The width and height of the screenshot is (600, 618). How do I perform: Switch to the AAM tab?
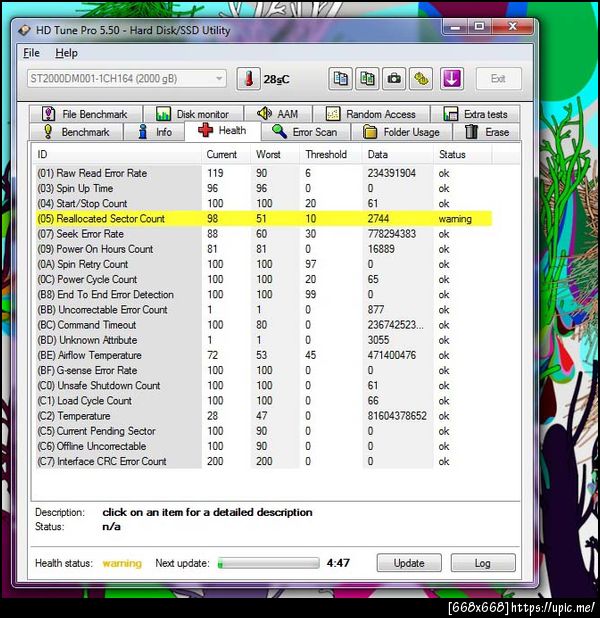278,114
